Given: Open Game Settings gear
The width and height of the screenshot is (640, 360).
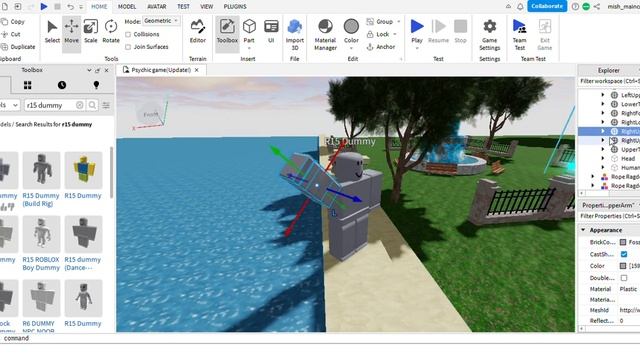Looking at the screenshot, I should coord(489,35).
